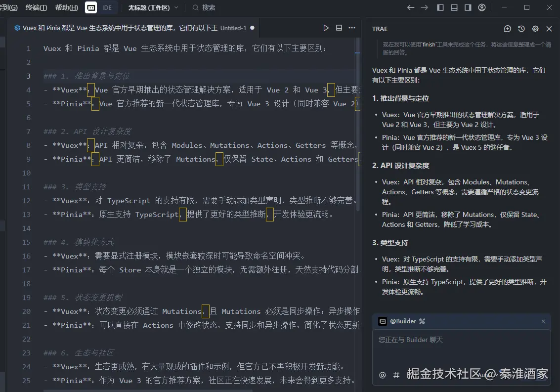Screen dimensions: 560x392
Task: Open TRAE panel settings gear
Action: click(x=535, y=29)
